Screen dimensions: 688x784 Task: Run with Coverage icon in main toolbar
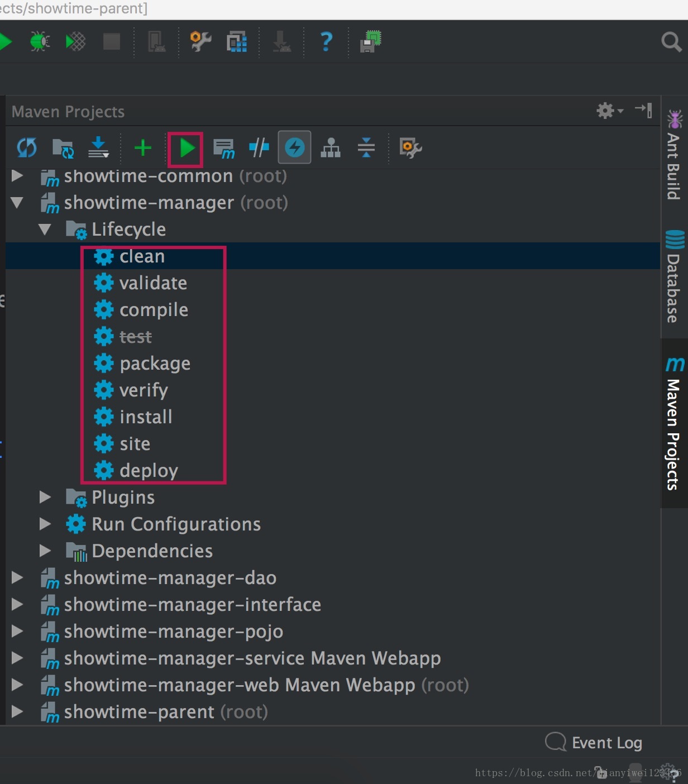[x=75, y=41]
